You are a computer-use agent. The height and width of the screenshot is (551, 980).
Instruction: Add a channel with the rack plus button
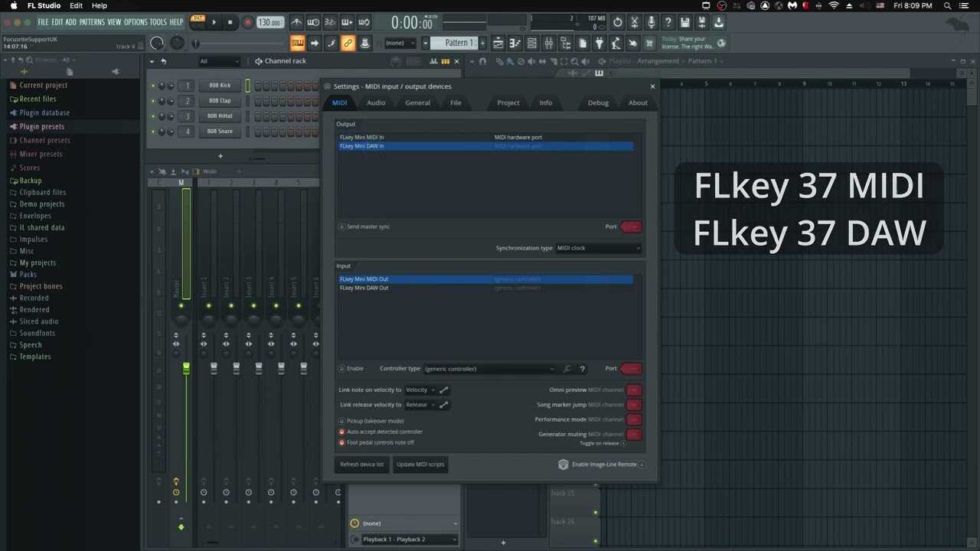point(220,156)
